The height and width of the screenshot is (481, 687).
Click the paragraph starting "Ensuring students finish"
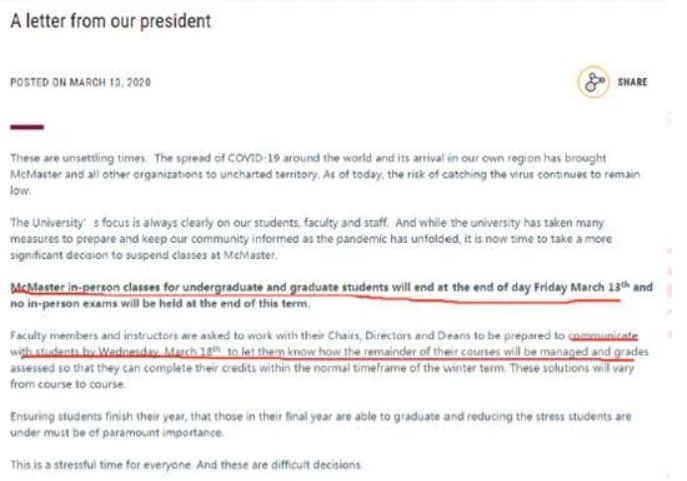pos(320,422)
